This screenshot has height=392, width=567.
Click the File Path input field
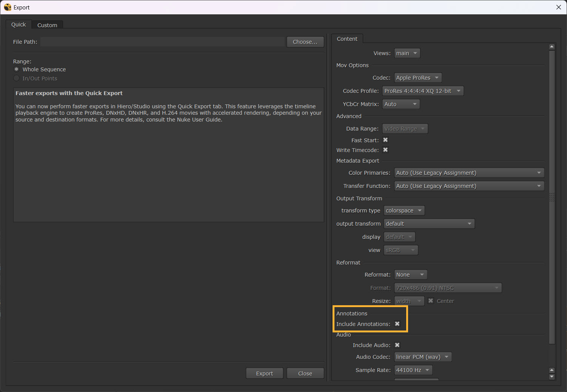pyautogui.click(x=162, y=42)
